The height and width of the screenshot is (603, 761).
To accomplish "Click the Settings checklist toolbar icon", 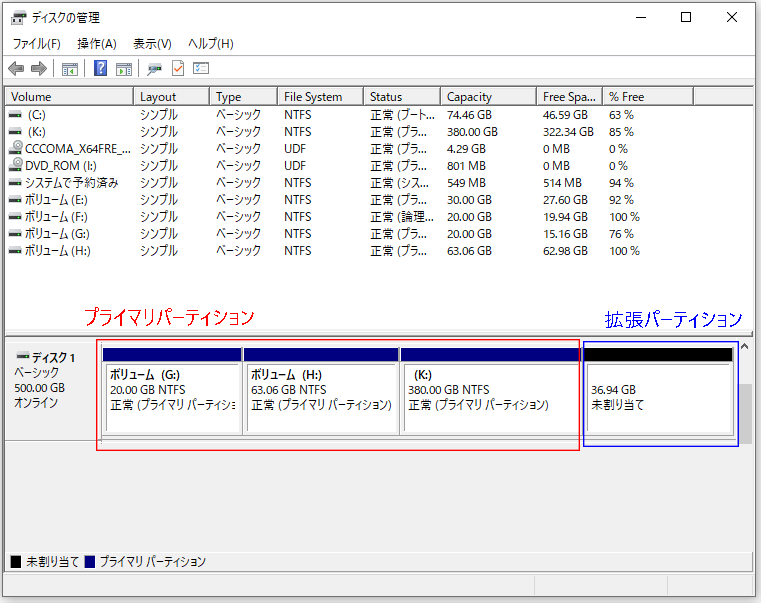I will 201,68.
